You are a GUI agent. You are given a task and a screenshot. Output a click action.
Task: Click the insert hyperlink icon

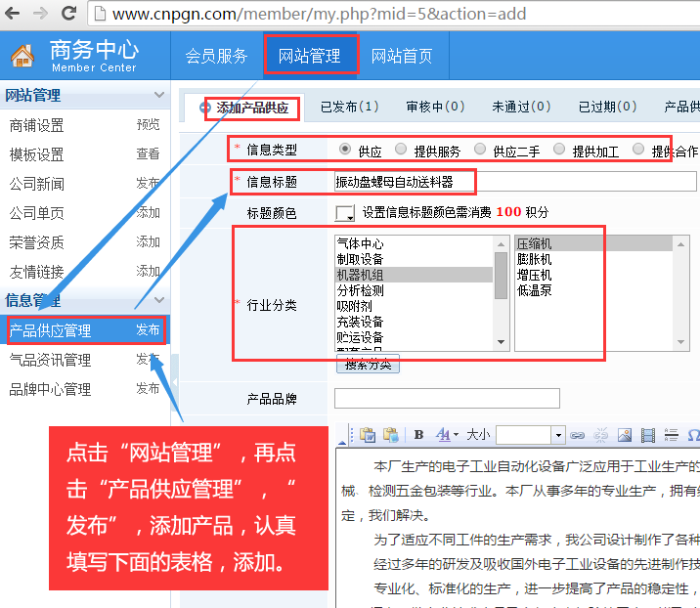tap(577, 435)
